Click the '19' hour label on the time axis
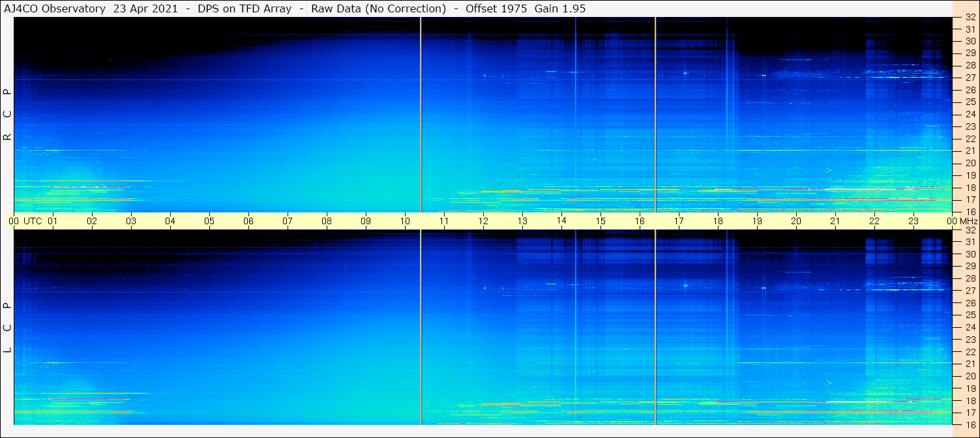980x438 pixels. (757, 221)
